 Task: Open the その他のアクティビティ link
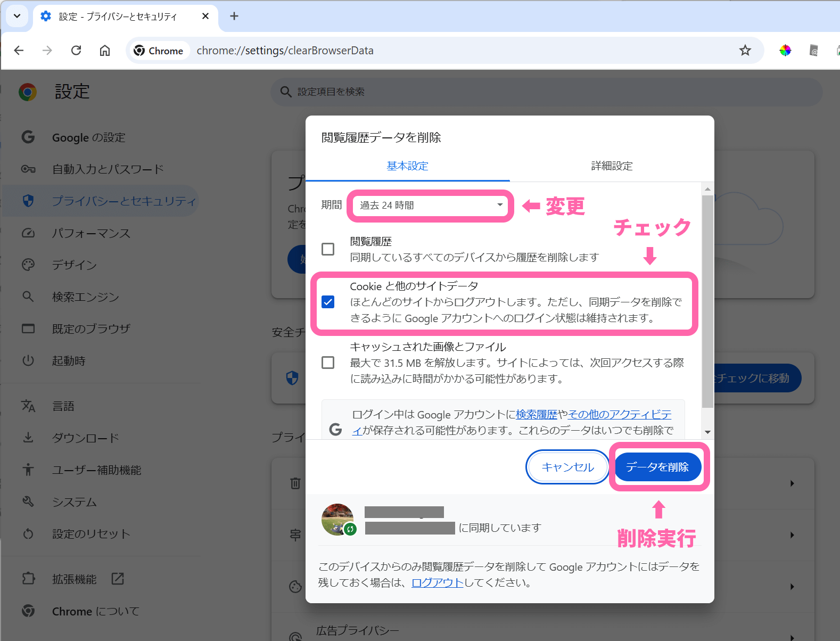[620, 414]
